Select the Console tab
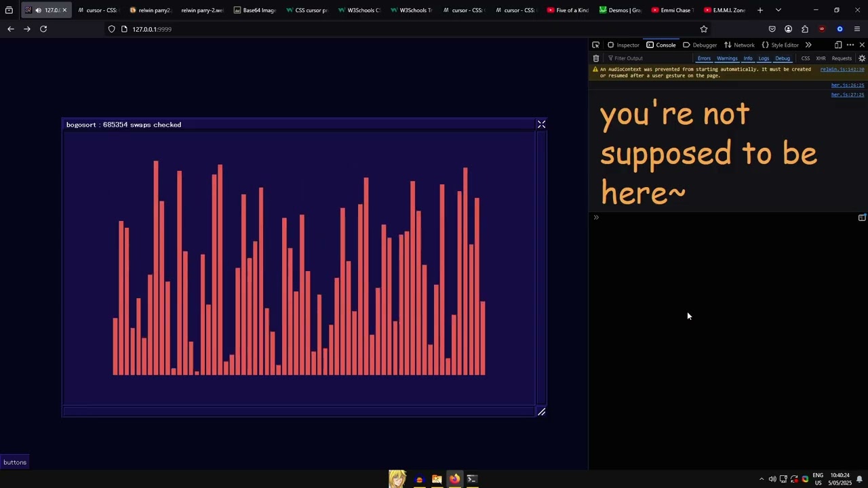868x488 pixels. point(661,45)
